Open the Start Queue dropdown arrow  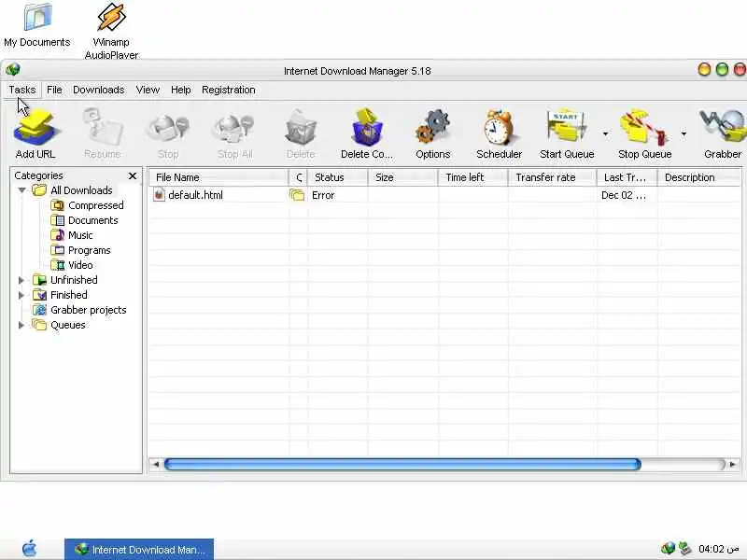click(605, 133)
